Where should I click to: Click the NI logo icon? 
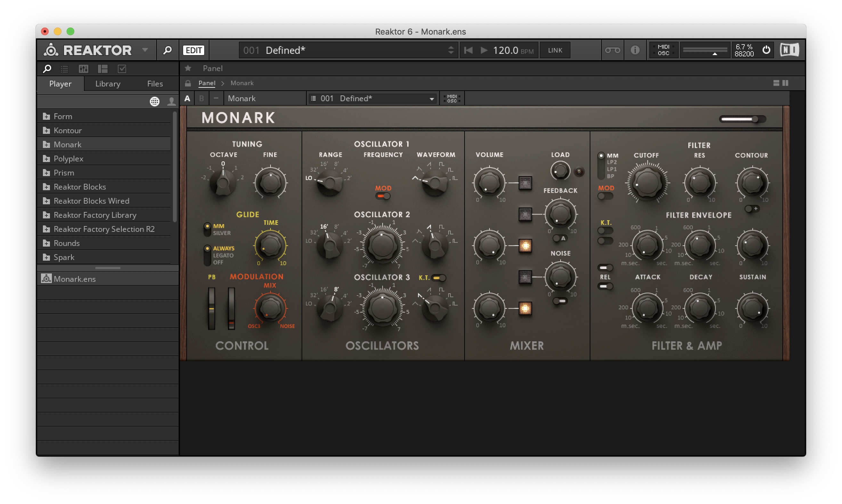pos(789,50)
